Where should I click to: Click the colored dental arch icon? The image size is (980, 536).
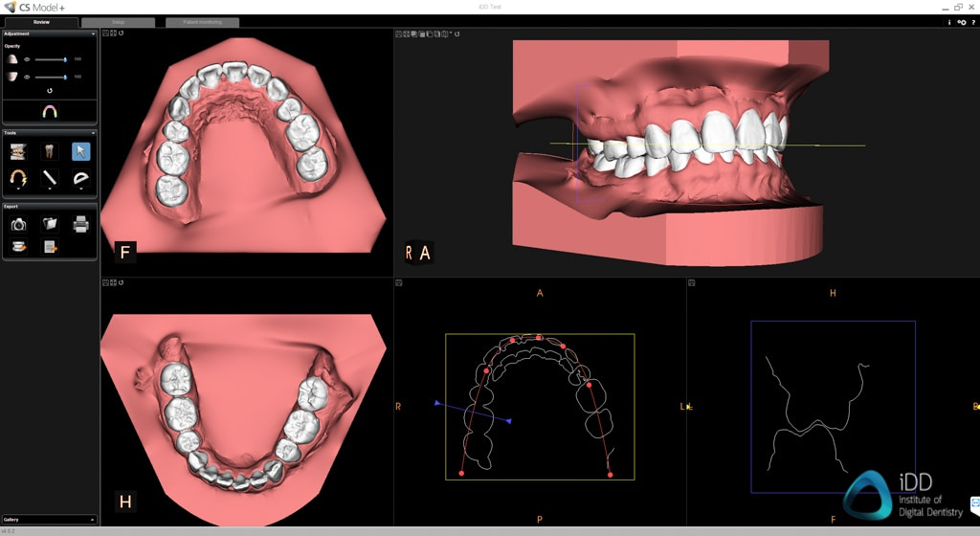pos(50,112)
